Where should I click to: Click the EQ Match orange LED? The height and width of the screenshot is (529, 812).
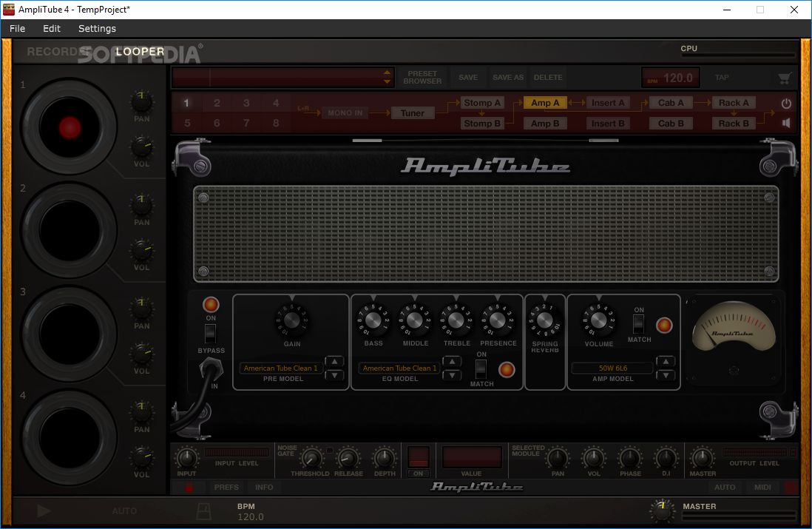pyautogui.click(x=507, y=369)
